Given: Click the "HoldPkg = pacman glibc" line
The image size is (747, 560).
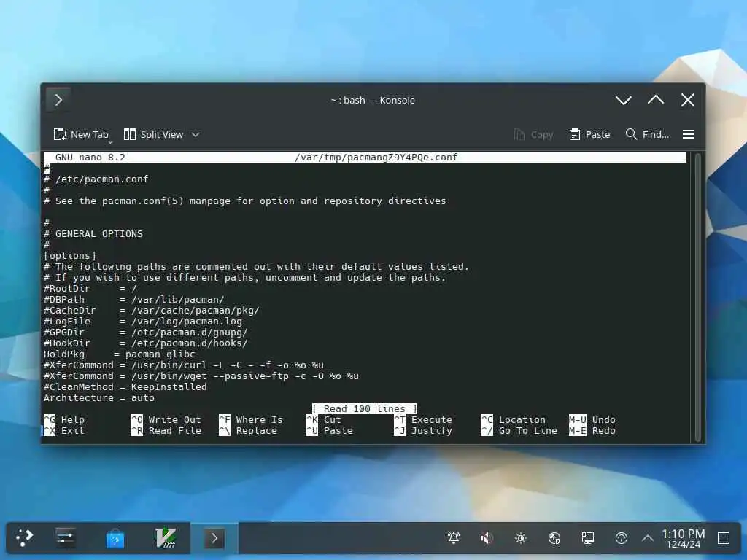Looking at the screenshot, I should pyautogui.click(x=119, y=354).
